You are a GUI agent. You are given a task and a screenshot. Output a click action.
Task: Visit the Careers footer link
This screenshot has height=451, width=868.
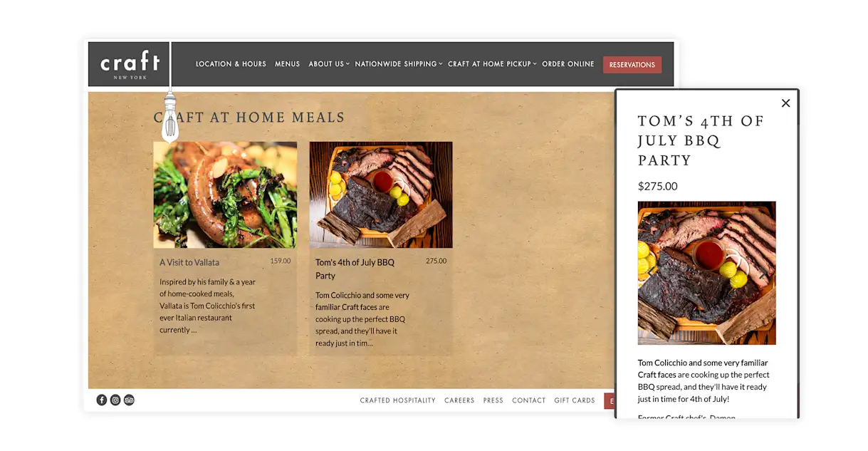coord(459,400)
